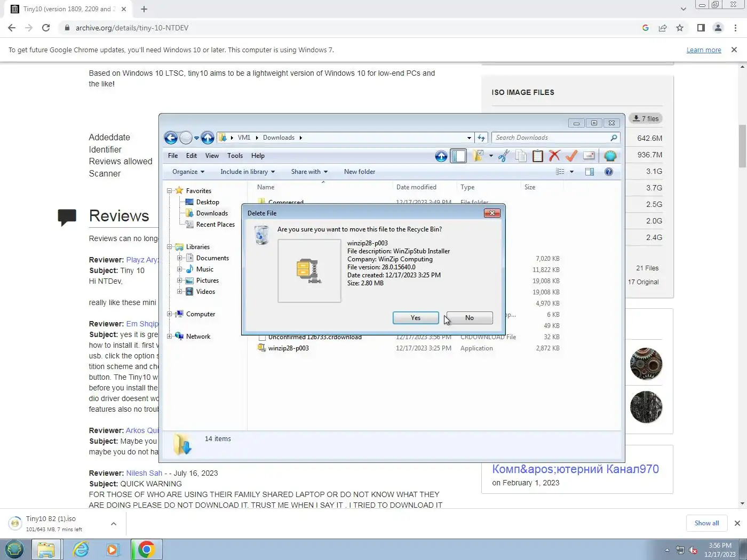The image size is (747, 560).
Task: Sort by the Size column header
Action: [542, 187]
